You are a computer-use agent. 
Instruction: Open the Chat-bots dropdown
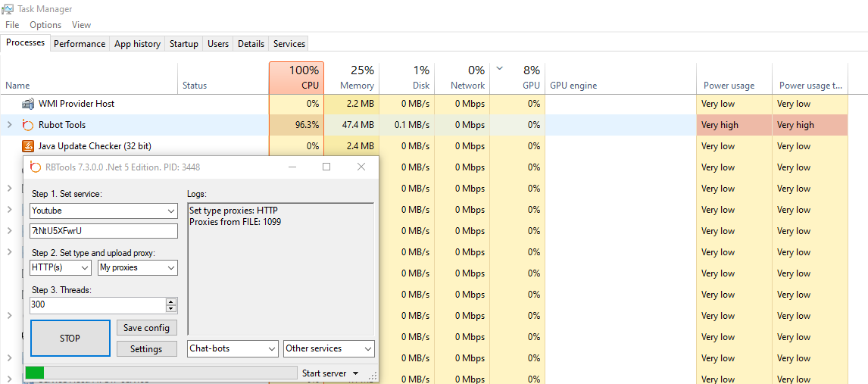click(272, 348)
